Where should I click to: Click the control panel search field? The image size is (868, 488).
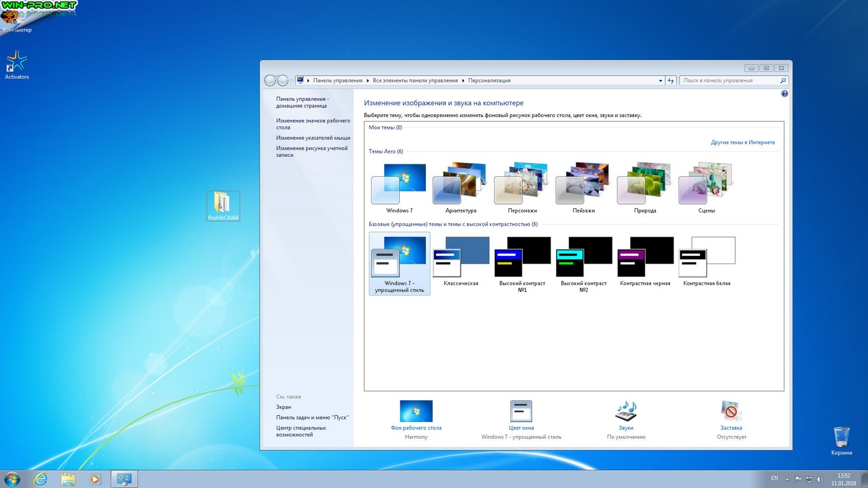pyautogui.click(x=729, y=81)
